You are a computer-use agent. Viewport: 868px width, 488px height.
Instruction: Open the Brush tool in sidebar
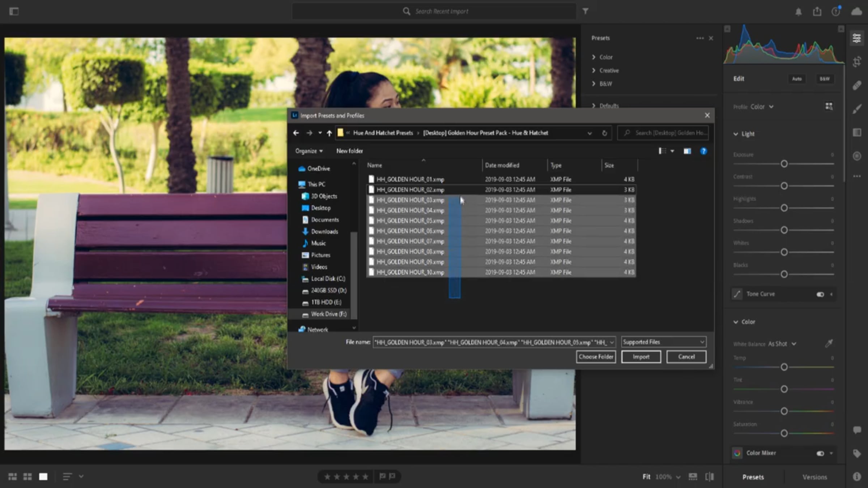tap(857, 109)
